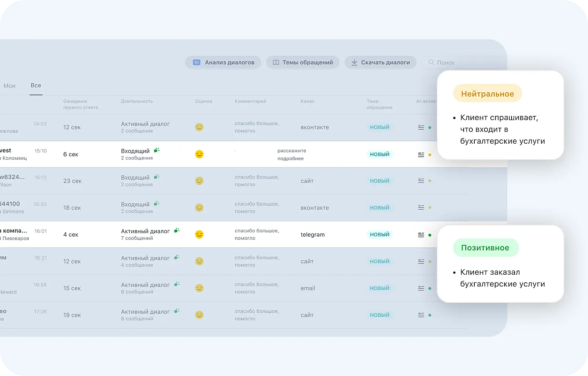Screen dimensions: 588x376
Task: Open Анализ диалогов
Action: click(x=223, y=62)
